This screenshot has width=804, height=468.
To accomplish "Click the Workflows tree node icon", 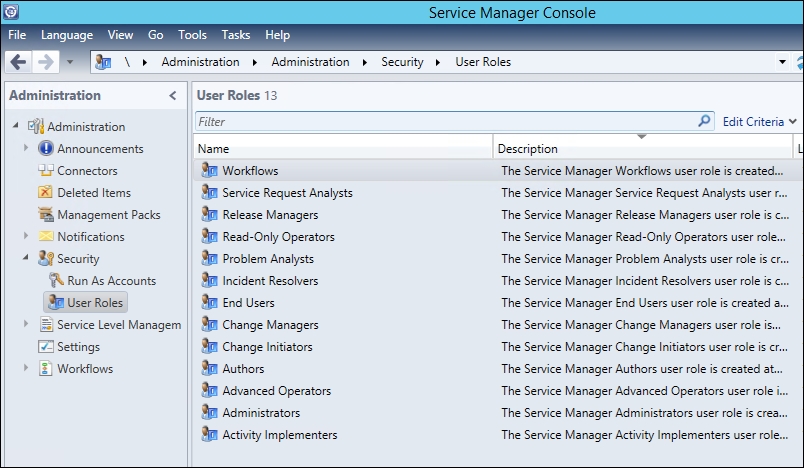I will 46,369.
